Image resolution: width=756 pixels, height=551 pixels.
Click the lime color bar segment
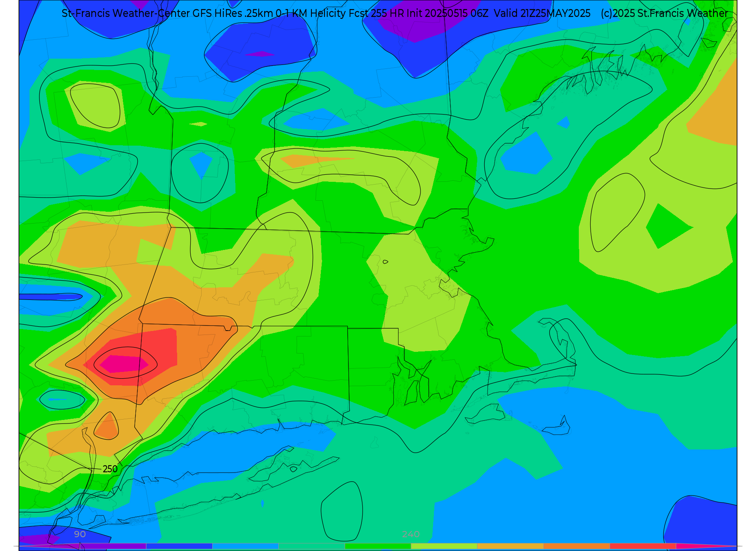(x=444, y=546)
